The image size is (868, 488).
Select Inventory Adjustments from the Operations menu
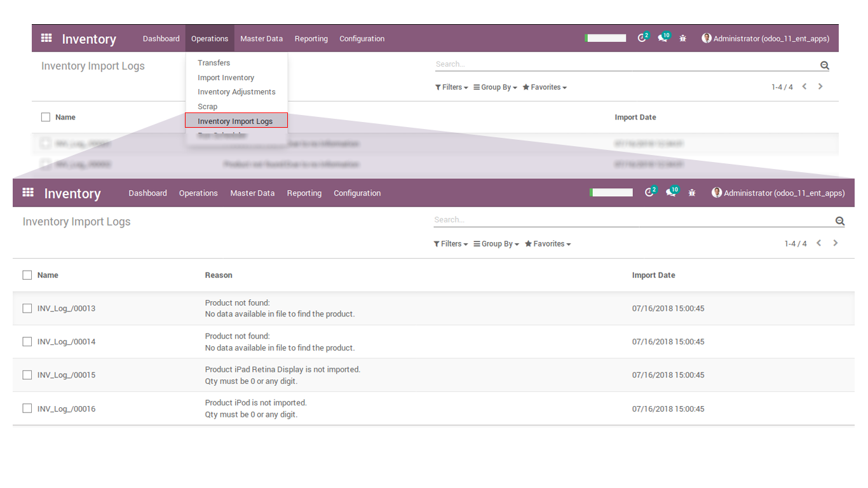tap(236, 92)
